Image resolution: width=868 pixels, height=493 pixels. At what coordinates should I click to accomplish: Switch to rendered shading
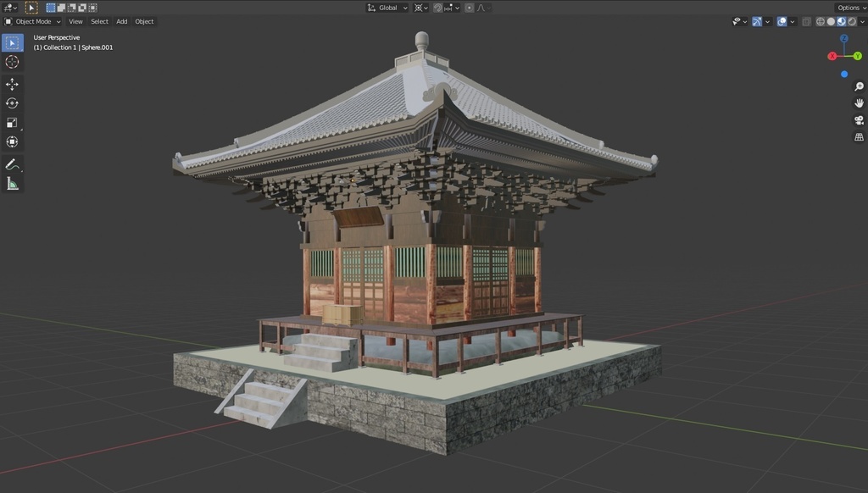click(852, 21)
